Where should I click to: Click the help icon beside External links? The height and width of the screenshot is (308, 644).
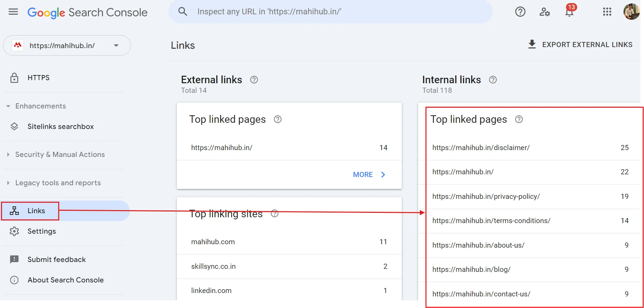pyautogui.click(x=254, y=80)
